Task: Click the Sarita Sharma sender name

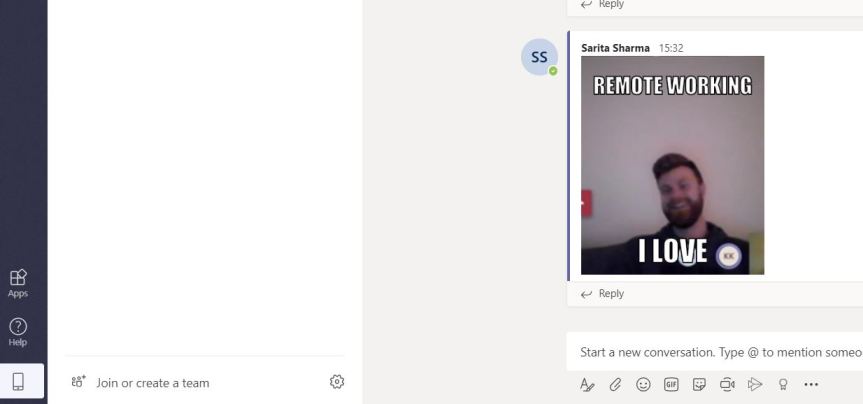Action: (x=615, y=48)
